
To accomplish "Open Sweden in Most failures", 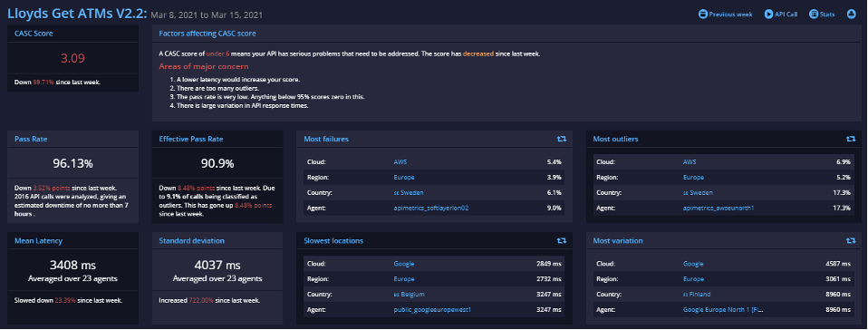I will [x=408, y=193].
